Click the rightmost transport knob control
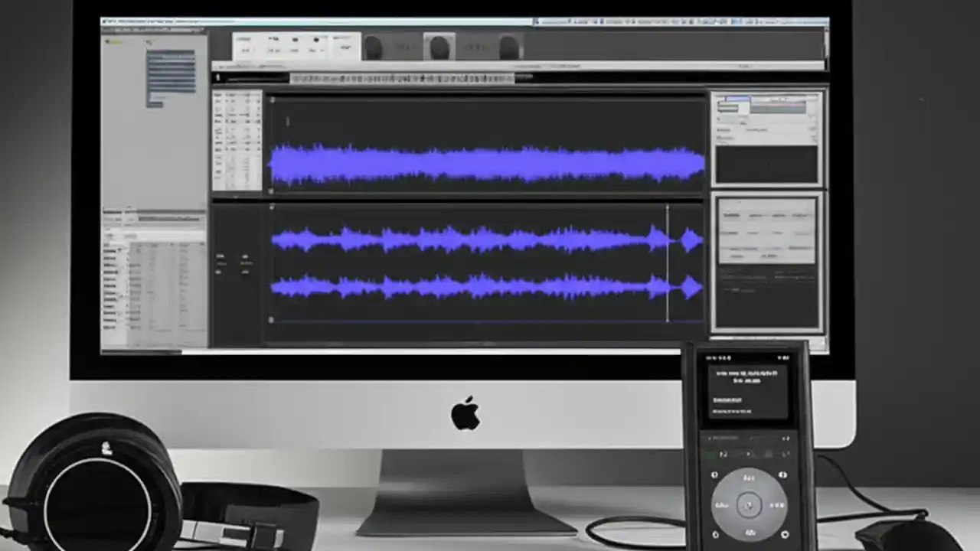This screenshot has height=551, width=980. pyautogui.click(x=509, y=47)
